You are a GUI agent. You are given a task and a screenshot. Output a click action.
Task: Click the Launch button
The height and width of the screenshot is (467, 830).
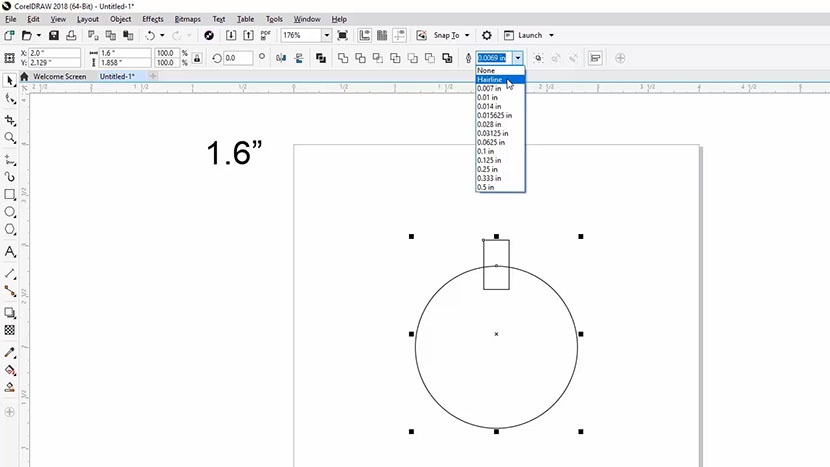point(529,35)
